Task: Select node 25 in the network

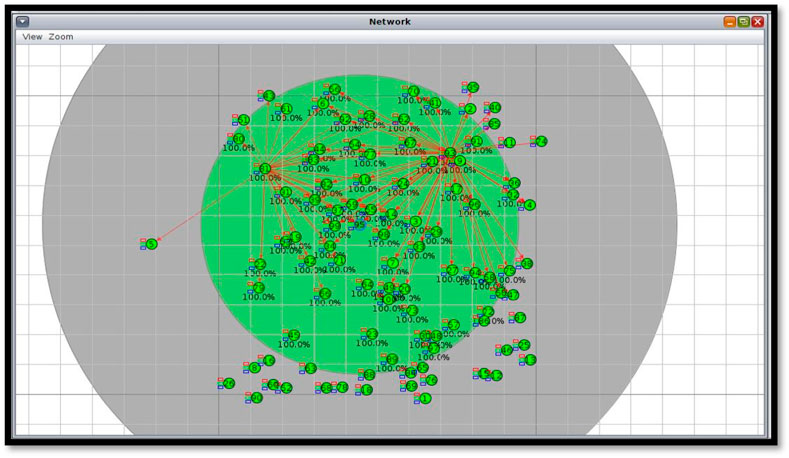Action: (x=524, y=345)
